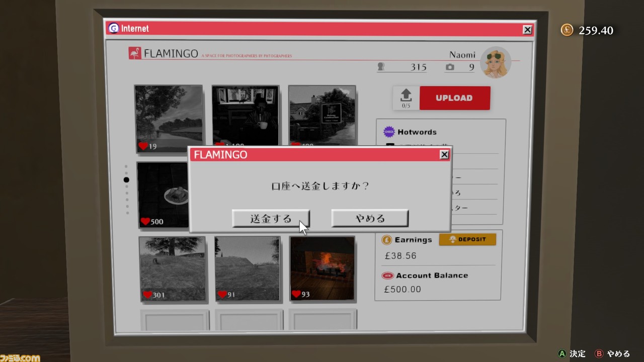Close the Internet browser window

tap(527, 30)
